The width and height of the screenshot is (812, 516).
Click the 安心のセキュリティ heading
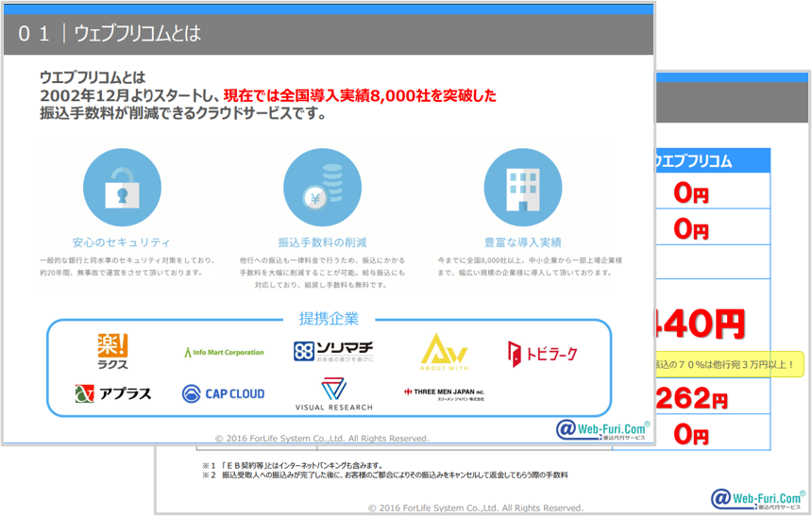click(x=121, y=242)
